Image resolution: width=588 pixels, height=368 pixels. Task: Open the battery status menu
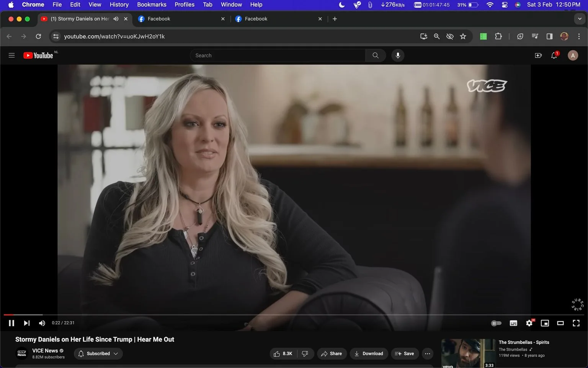(468, 5)
